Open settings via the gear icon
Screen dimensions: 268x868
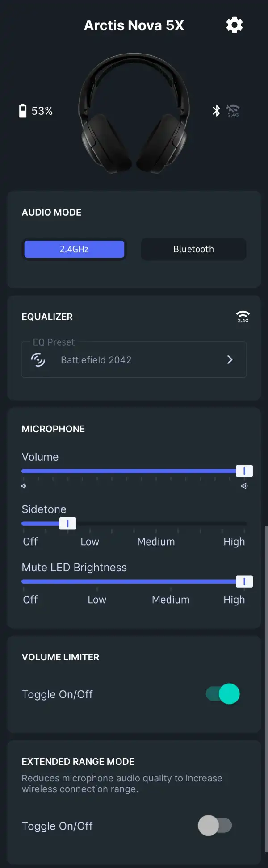point(234,25)
